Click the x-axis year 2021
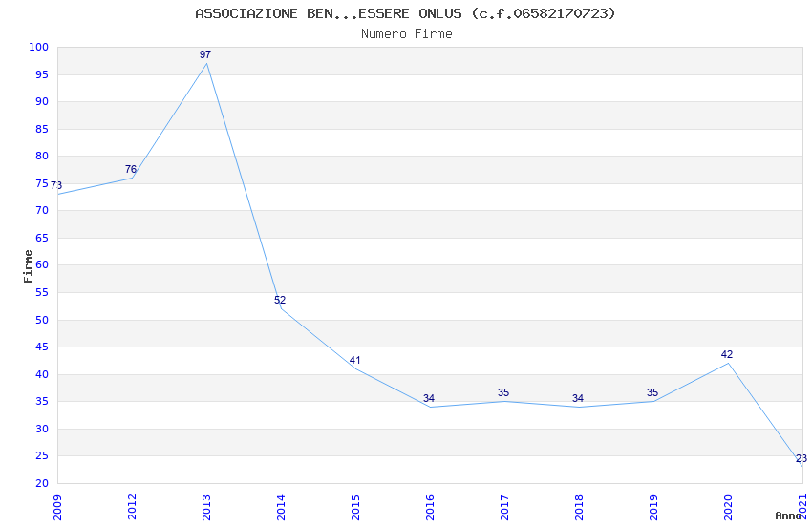This screenshot has width=812, height=525. point(802,508)
